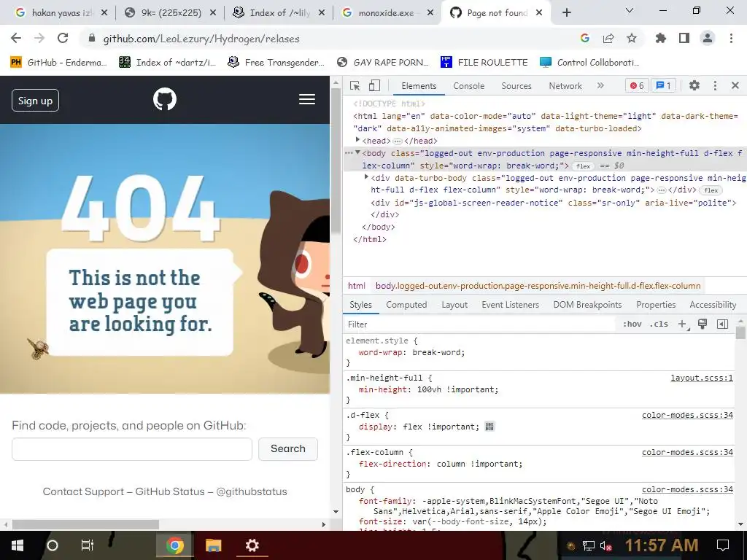The width and height of the screenshot is (747, 560).
Task: Show more DevTools tabs chevron
Action: 600,86
